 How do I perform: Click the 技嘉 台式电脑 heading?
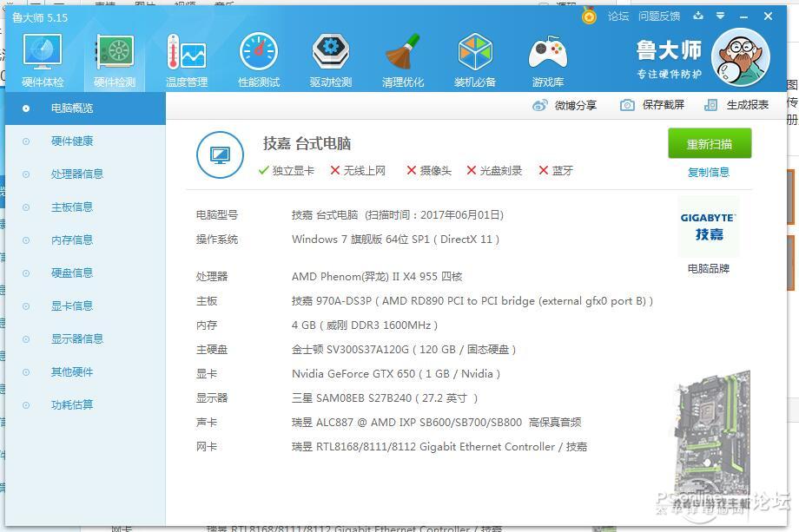[307, 143]
